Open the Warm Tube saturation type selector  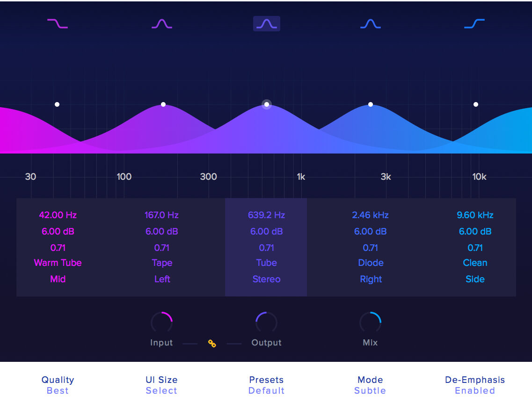pyautogui.click(x=58, y=263)
